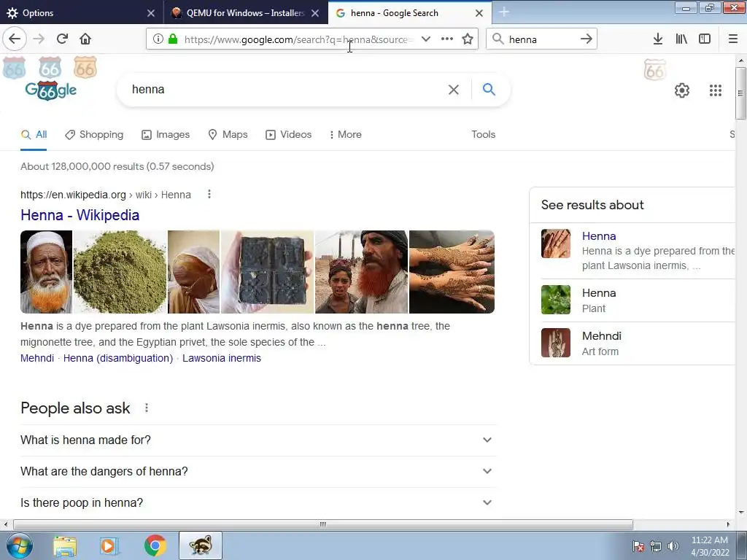Open Henna Plant entry in sidebar

[x=638, y=300]
